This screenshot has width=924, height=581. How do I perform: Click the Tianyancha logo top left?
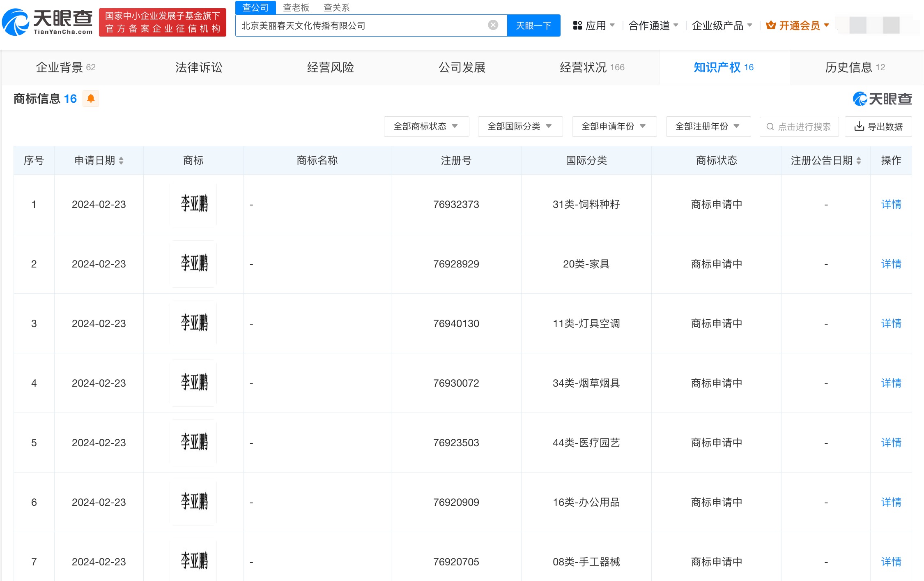click(x=47, y=21)
